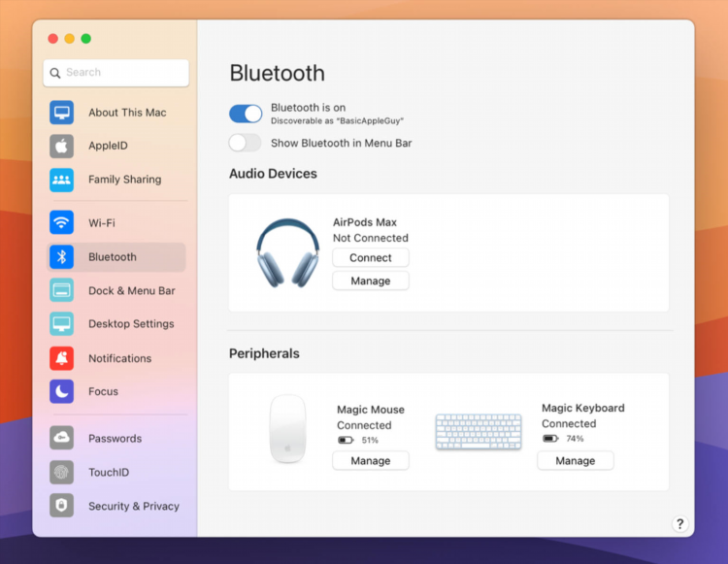Close the window with red button
Viewport: 728px width, 564px height.
53,39
